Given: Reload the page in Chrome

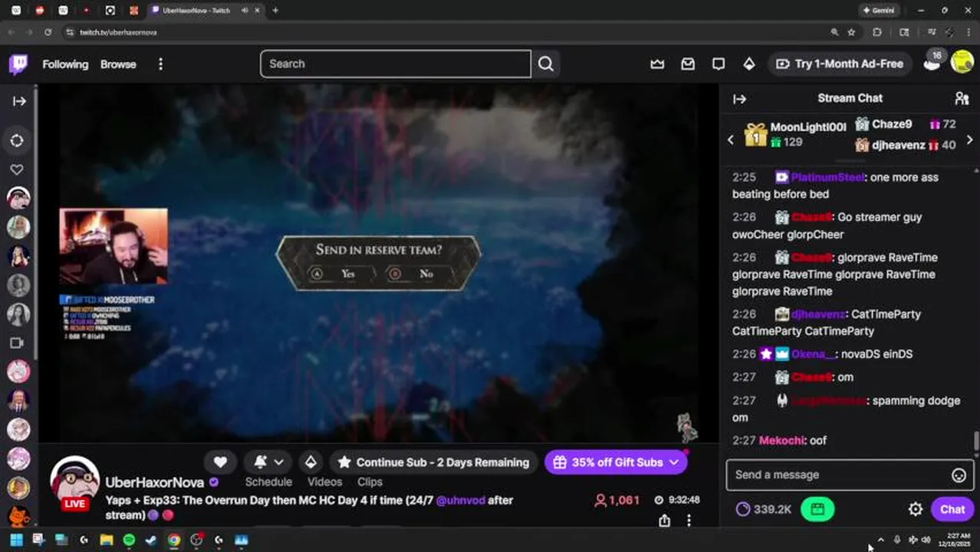Looking at the screenshot, I should [x=48, y=32].
